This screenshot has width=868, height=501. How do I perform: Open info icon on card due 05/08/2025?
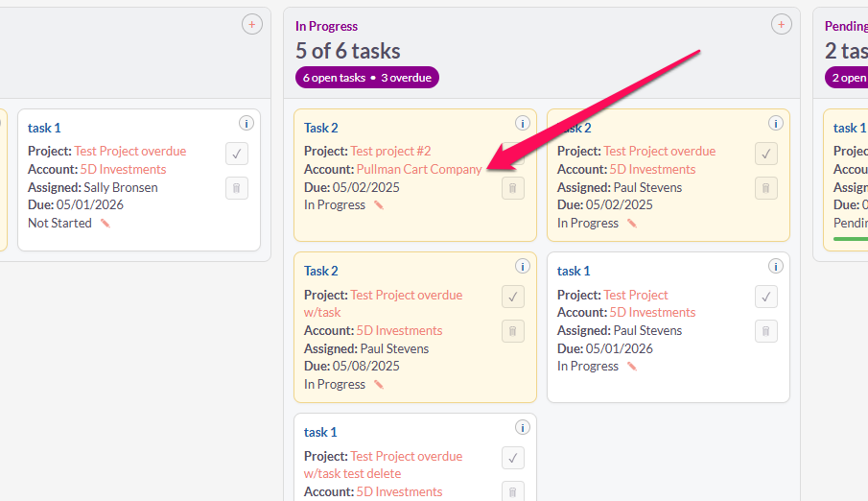point(523,266)
